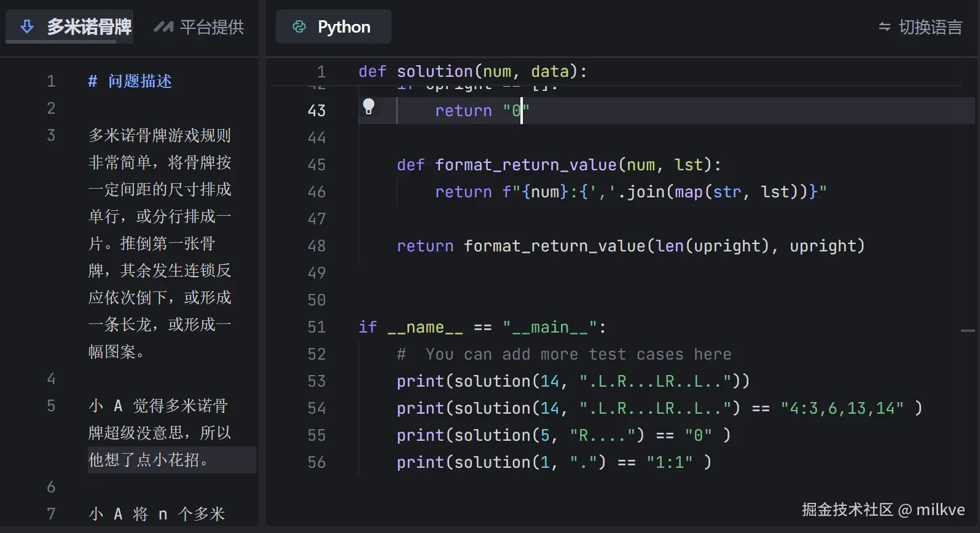Click the line '小 A 将 n 个多米' in description
The image size is (980, 533).
(x=157, y=514)
